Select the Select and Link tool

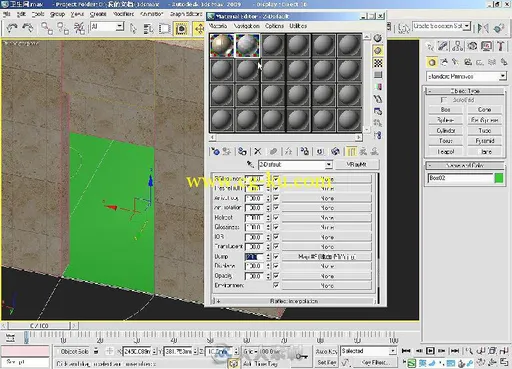click(x=47, y=28)
